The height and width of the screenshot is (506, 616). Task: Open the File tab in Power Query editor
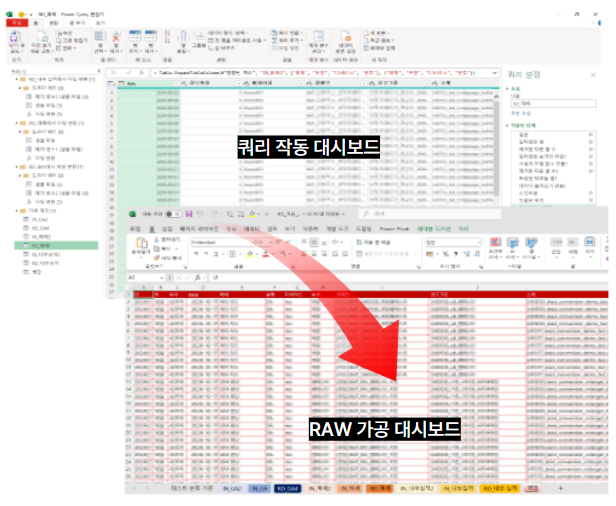tap(17, 23)
